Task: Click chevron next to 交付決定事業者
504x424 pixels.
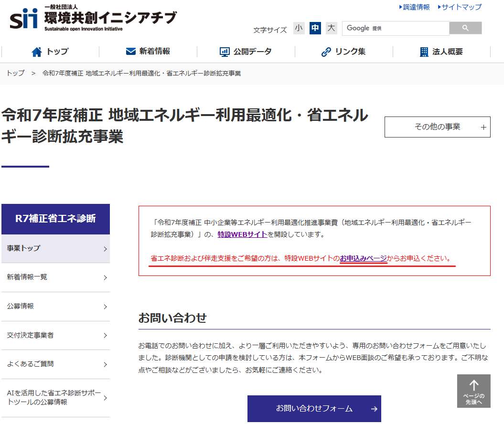Action: [106, 335]
